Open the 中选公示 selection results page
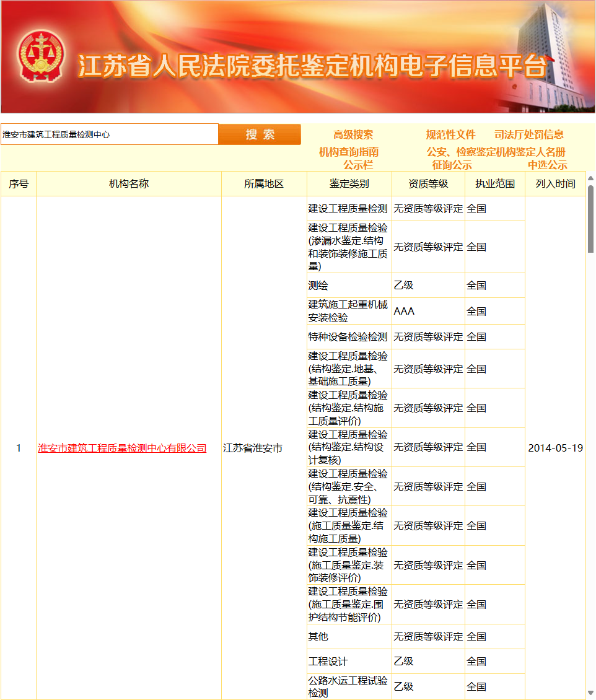This screenshot has height=700, width=596. [x=548, y=163]
